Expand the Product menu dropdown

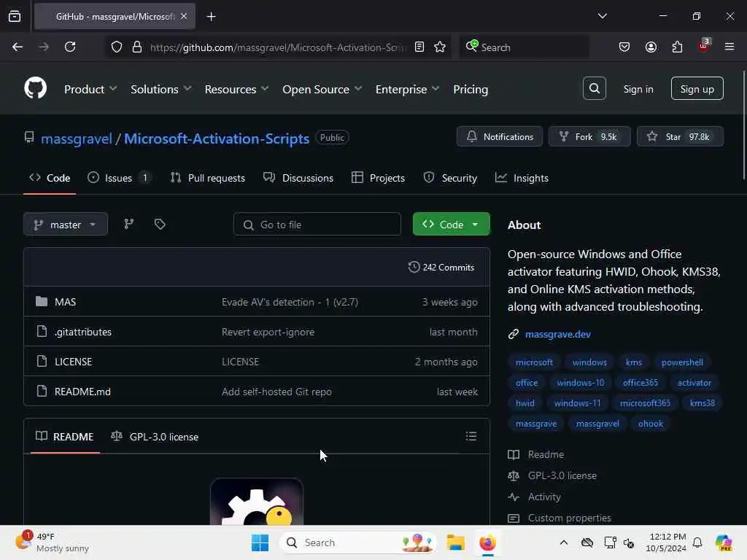[90, 89]
